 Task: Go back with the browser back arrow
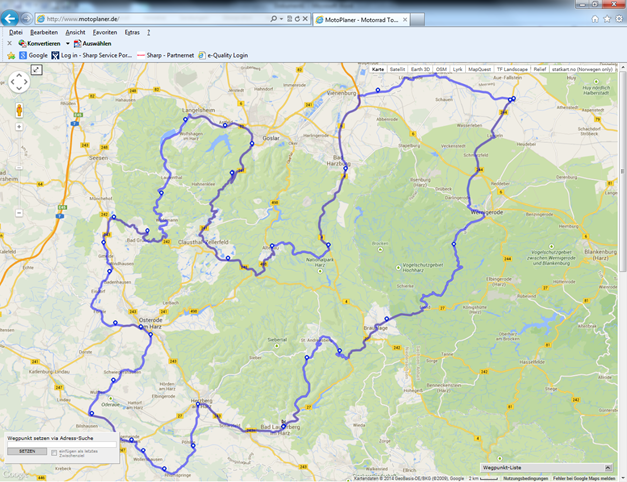pyautogui.click(x=10, y=18)
